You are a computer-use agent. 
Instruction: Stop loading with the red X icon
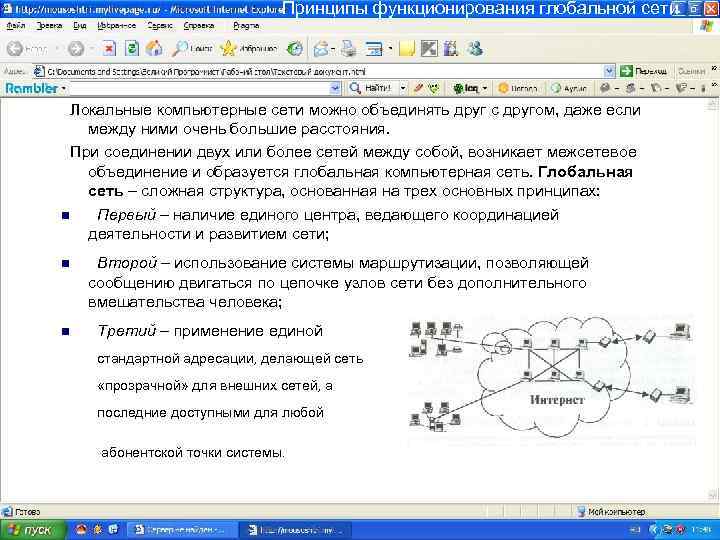[x=109, y=48]
